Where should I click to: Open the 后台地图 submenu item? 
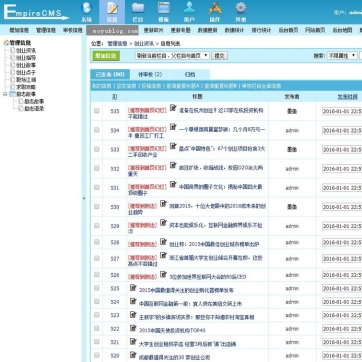(x=342, y=30)
